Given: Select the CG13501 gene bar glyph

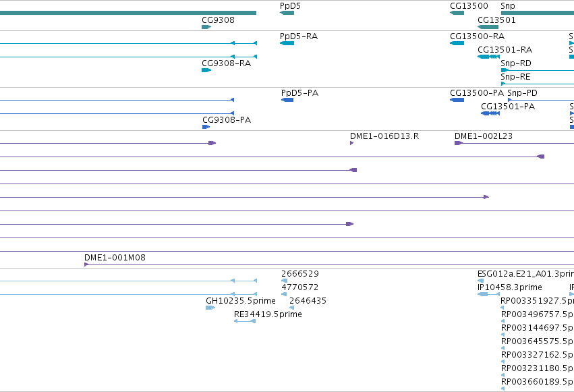Looking at the screenshot, I should 488,27.
